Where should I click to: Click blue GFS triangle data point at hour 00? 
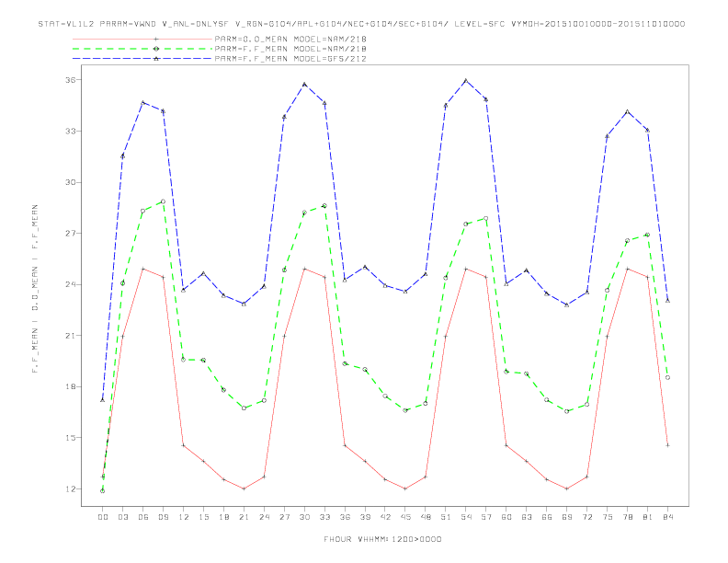point(103,399)
